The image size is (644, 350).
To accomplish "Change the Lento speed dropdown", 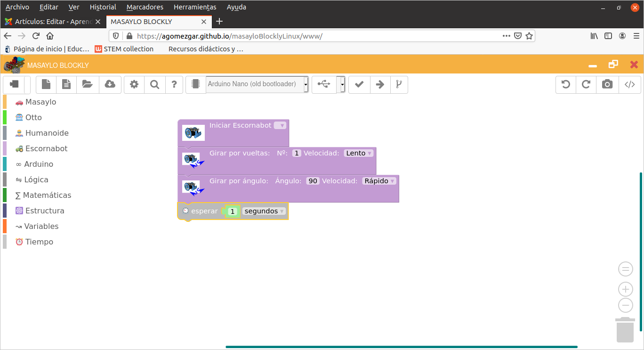I will (x=359, y=153).
